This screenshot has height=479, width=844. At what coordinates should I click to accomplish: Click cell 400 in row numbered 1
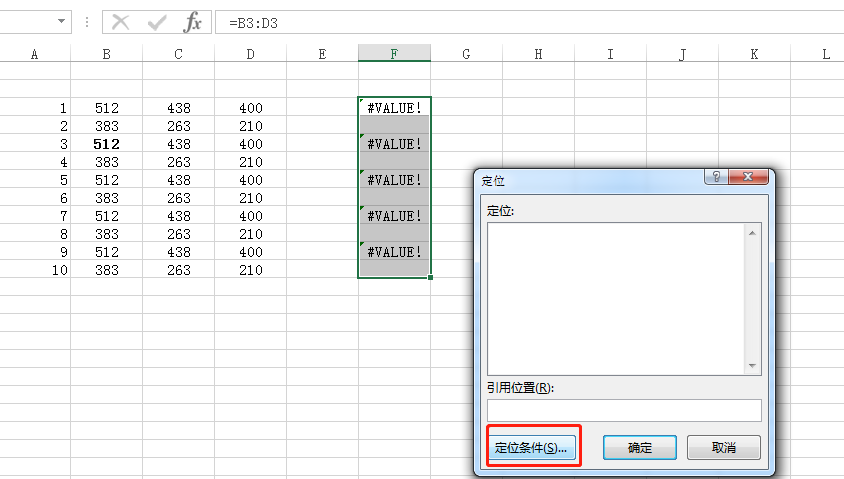pos(250,108)
